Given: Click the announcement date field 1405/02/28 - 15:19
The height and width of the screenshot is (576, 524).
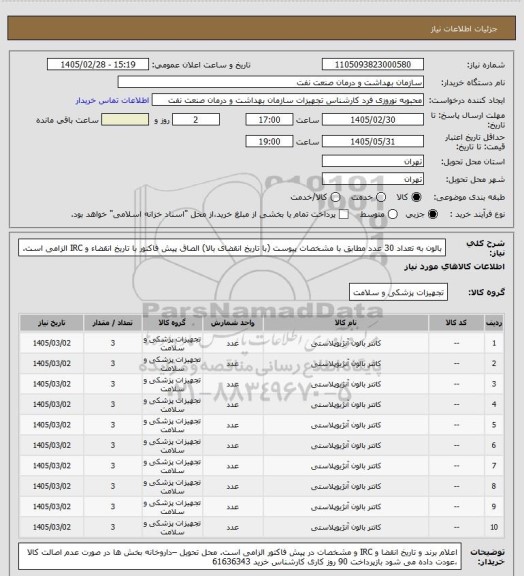Looking at the screenshot, I should (98, 65).
